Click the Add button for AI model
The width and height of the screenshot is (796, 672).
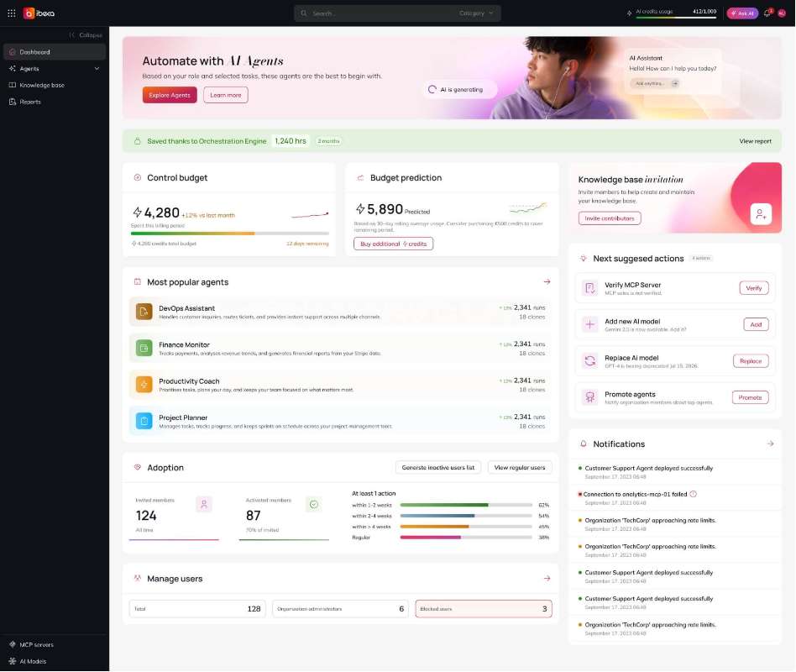(x=756, y=324)
